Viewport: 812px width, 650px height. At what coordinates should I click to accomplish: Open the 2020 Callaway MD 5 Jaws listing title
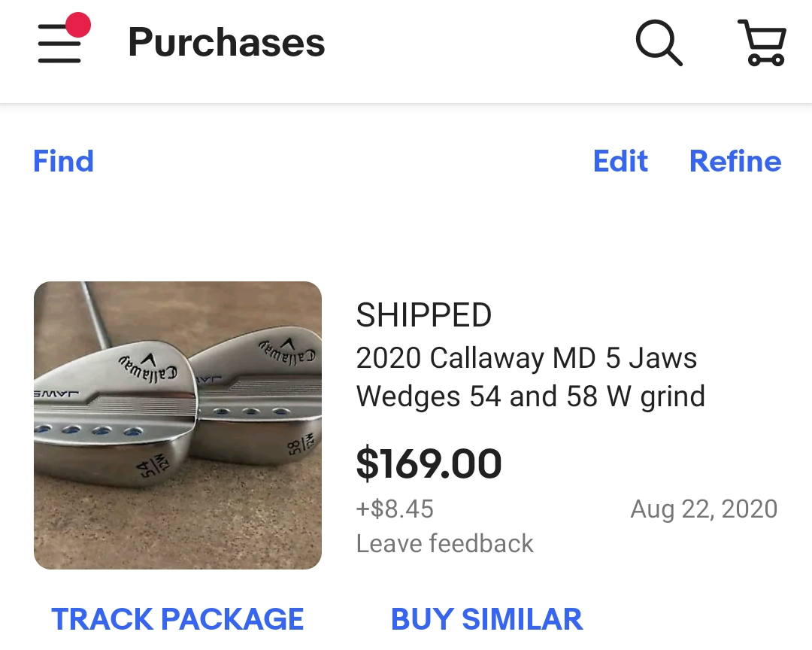click(x=530, y=377)
